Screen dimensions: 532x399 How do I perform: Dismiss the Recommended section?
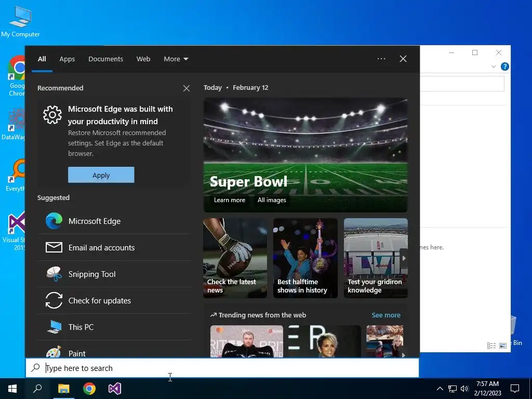tap(187, 88)
